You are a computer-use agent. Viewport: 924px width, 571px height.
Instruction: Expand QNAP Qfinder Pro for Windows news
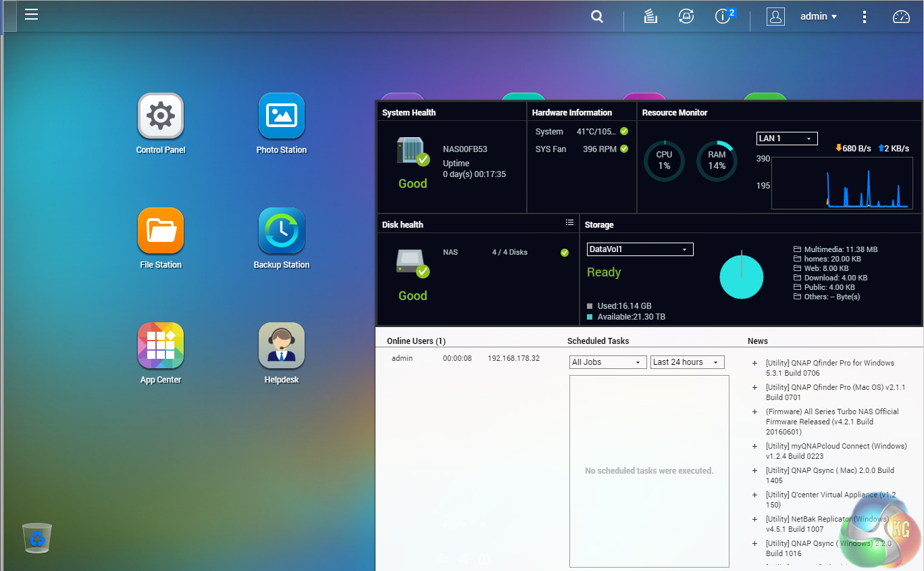click(x=754, y=364)
